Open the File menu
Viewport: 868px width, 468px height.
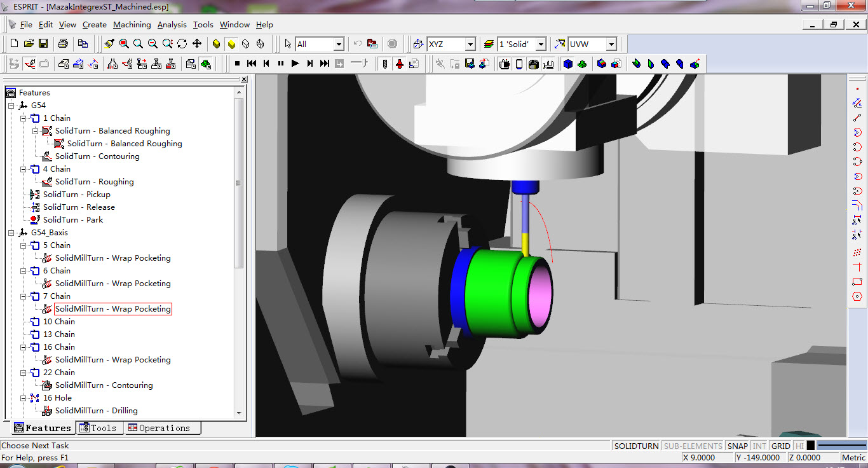coord(26,25)
